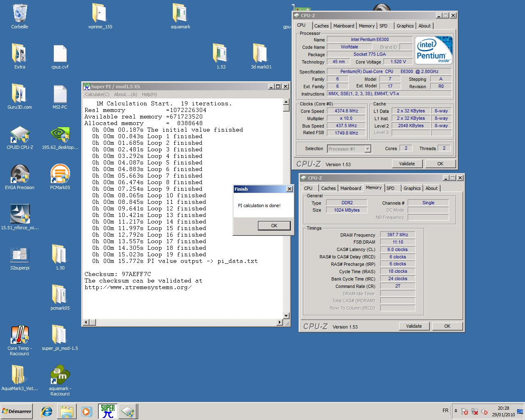Viewport: 525px width, 420px height.
Task: Launch the Core Temp shortcut
Action: (x=20, y=335)
